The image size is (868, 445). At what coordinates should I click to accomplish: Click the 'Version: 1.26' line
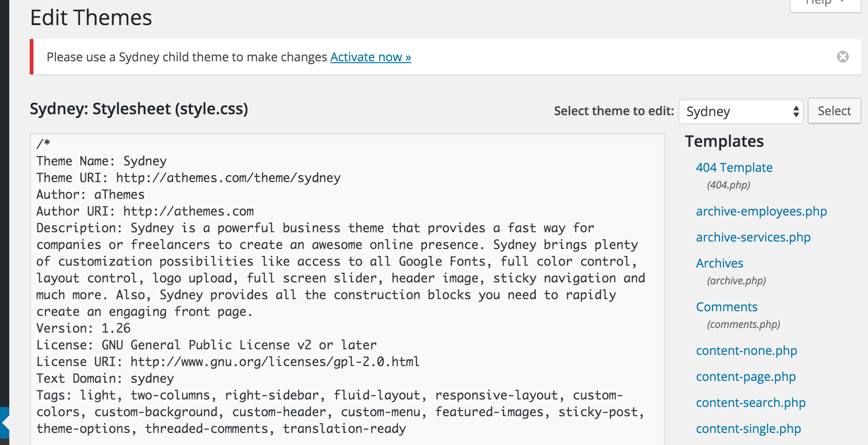[x=83, y=328]
